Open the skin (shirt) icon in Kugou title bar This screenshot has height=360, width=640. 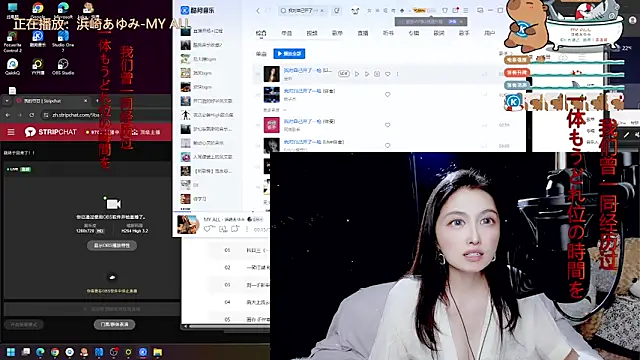[445, 10]
